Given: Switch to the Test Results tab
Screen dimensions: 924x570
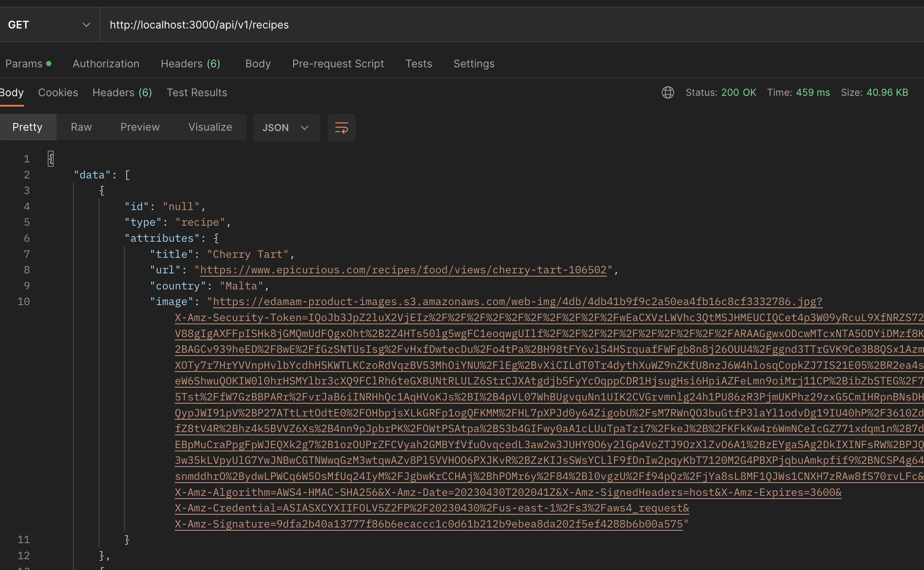Looking at the screenshot, I should (x=197, y=93).
